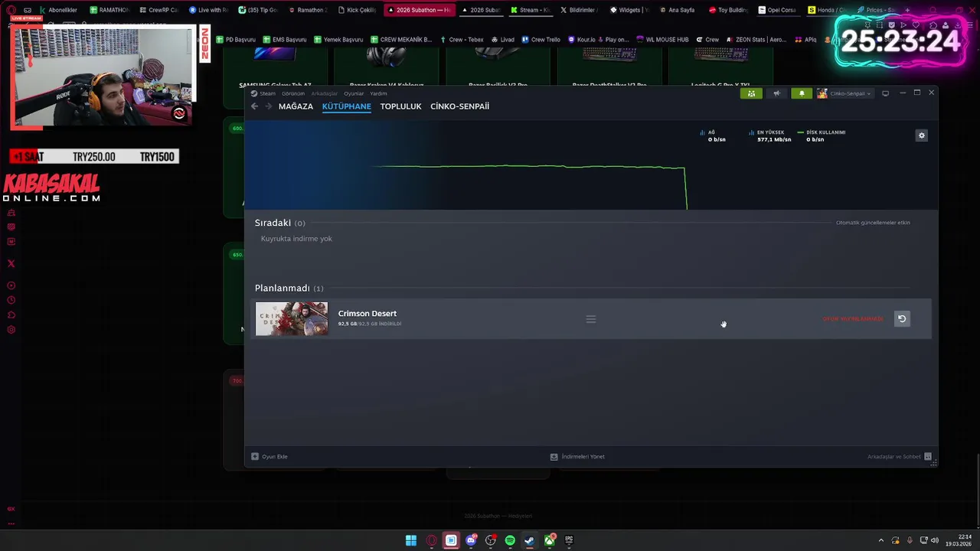The width and height of the screenshot is (980, 551).
Task: Click the volume icon in system tray
Action: tap(935, 540)
